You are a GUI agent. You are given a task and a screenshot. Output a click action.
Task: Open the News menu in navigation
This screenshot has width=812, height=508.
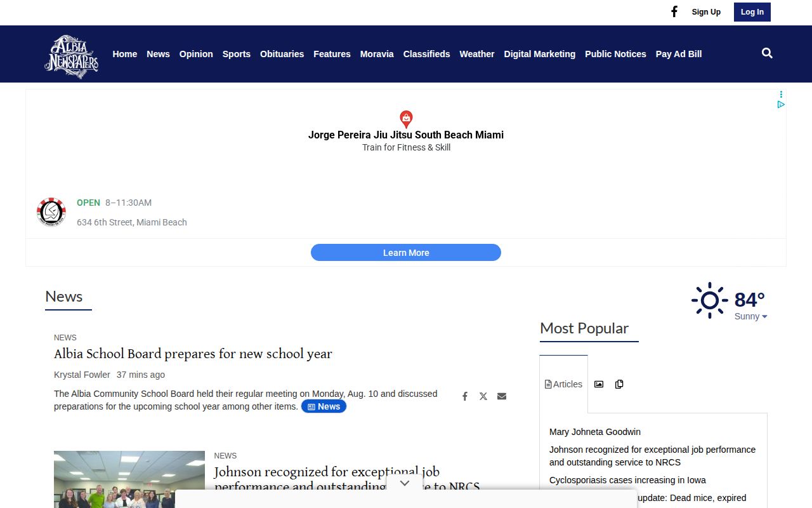pos(158,54)
